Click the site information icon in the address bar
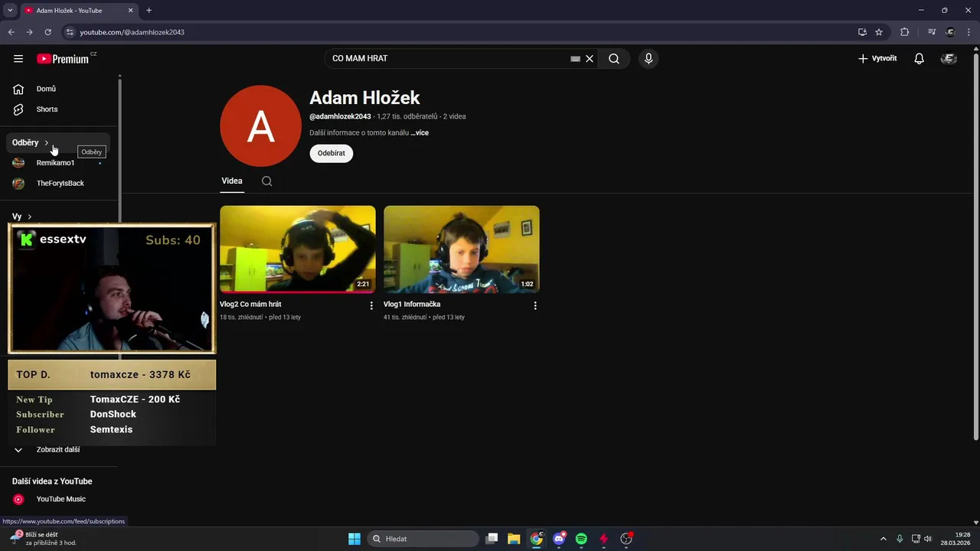Screen dimensions: 980x551 [x=69, y=32]
